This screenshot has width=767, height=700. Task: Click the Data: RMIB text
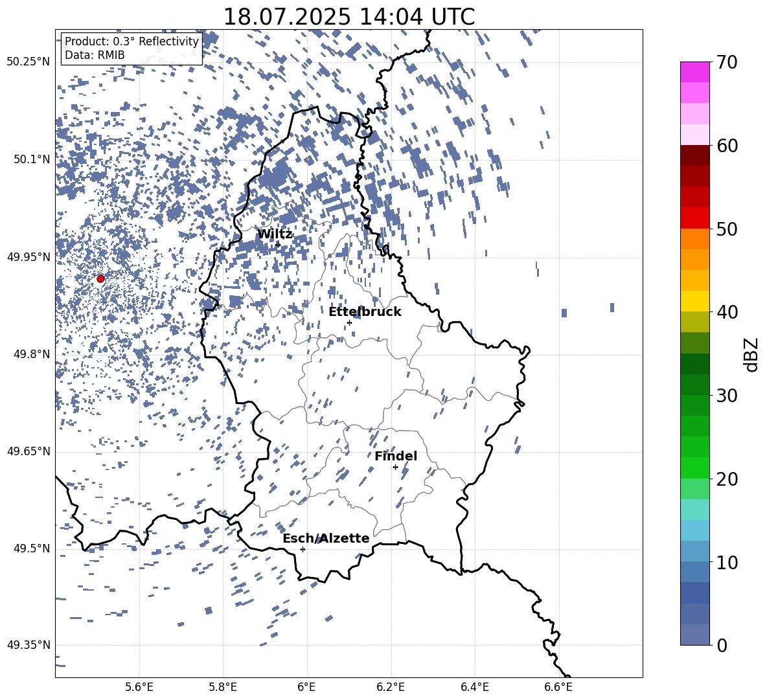95,55
